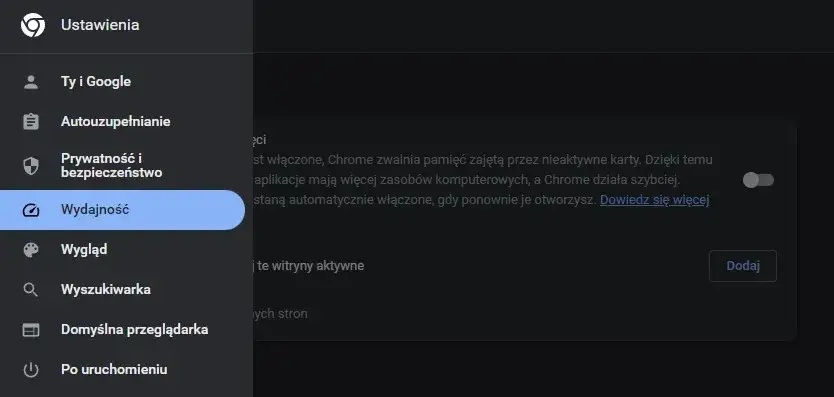Open the Ty i Google section
Viewport: 834px width, 397px height.
point(122,82)
